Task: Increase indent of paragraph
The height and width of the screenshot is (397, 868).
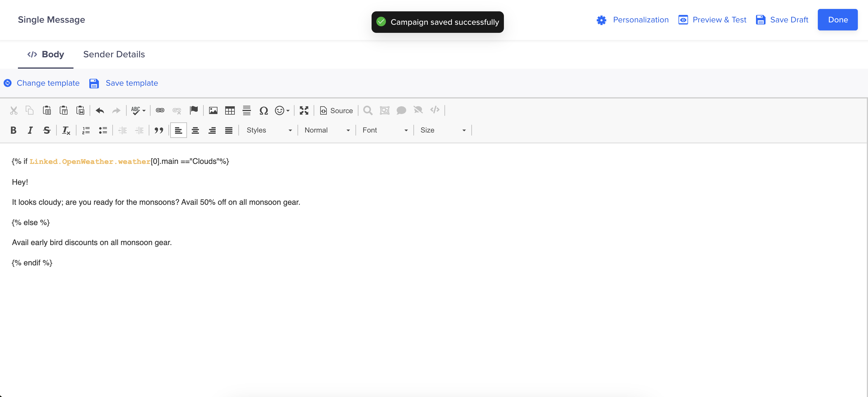Action: click(139, 130)
